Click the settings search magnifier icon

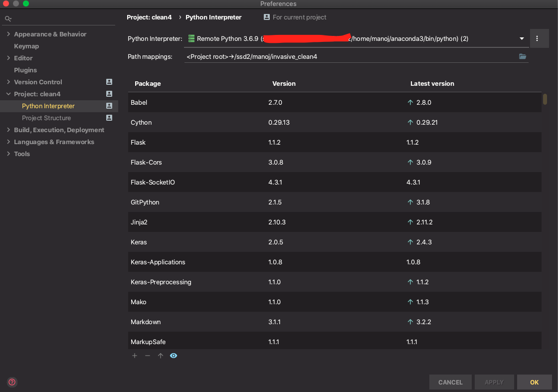[8, 18]
